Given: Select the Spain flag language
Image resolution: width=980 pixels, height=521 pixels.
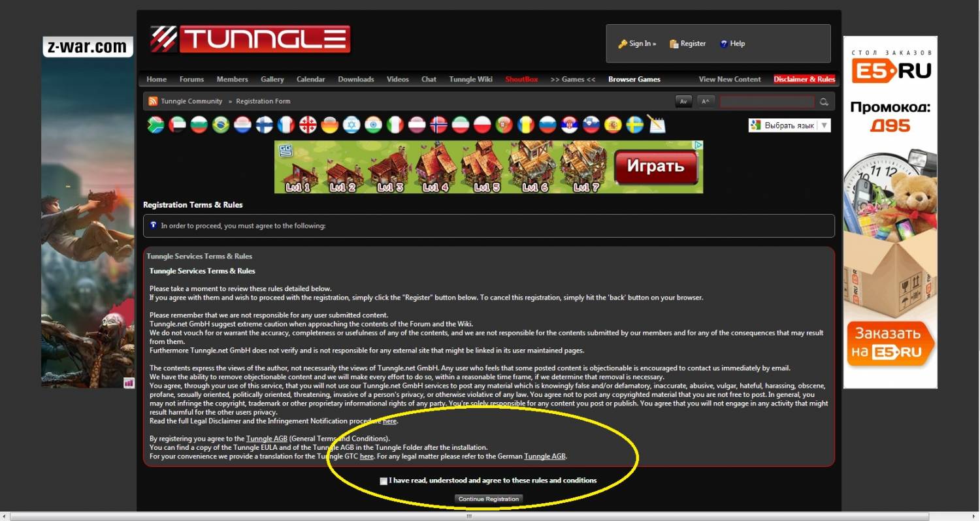Looking at the screenshot, I should 613,125.
